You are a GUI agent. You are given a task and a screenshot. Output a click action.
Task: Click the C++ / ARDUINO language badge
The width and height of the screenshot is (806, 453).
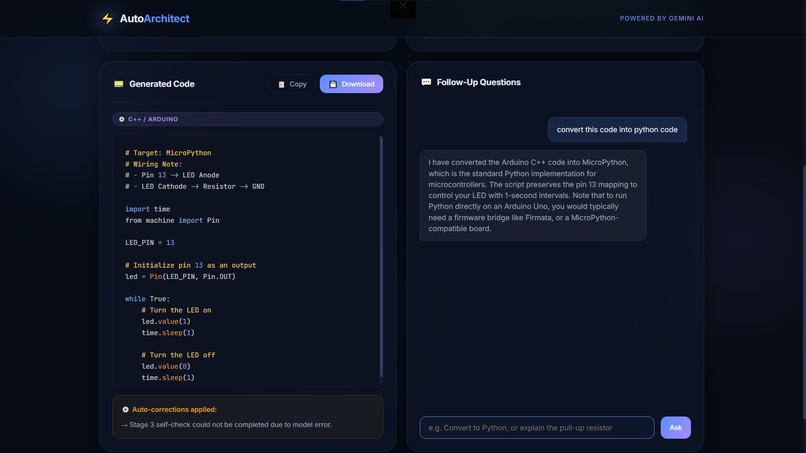click(248, 119)
